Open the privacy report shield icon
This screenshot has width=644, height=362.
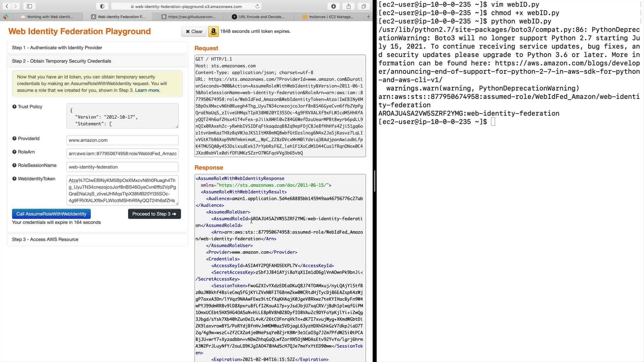[102, 6]
